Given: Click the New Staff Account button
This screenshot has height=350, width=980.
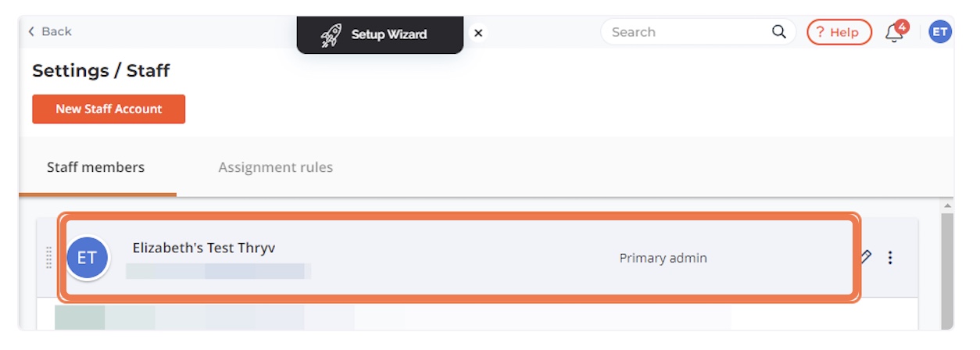Looking at the screenshot, I should pos(109,109).
